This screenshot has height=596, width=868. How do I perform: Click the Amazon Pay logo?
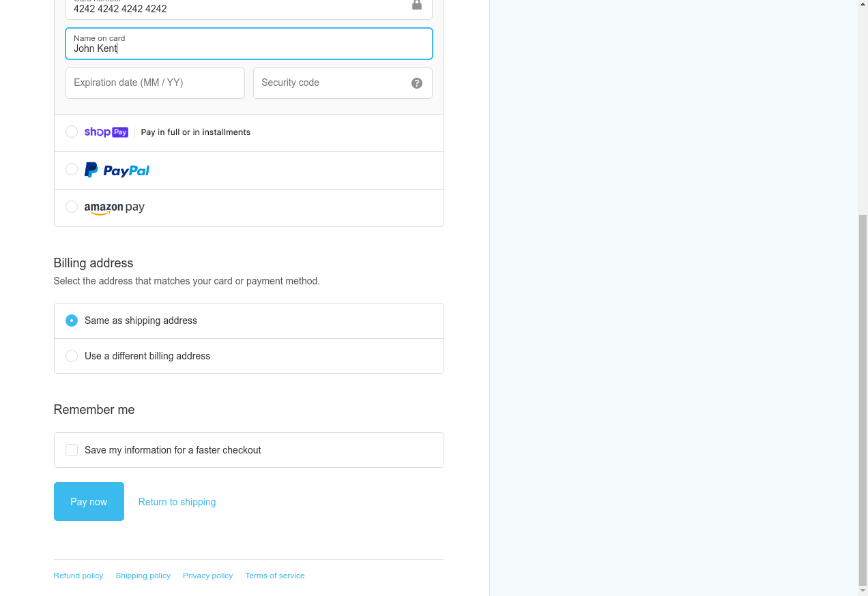(x=115, y=208)
